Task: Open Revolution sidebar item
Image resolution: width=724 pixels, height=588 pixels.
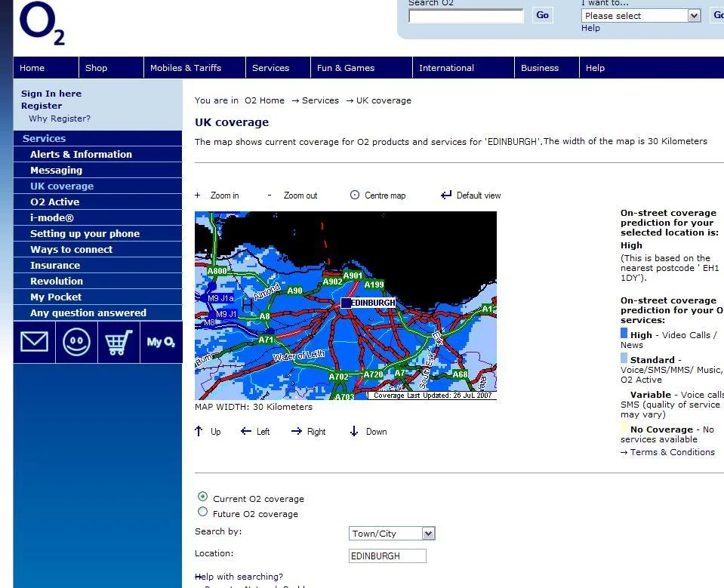Action: tap(98, 281)
